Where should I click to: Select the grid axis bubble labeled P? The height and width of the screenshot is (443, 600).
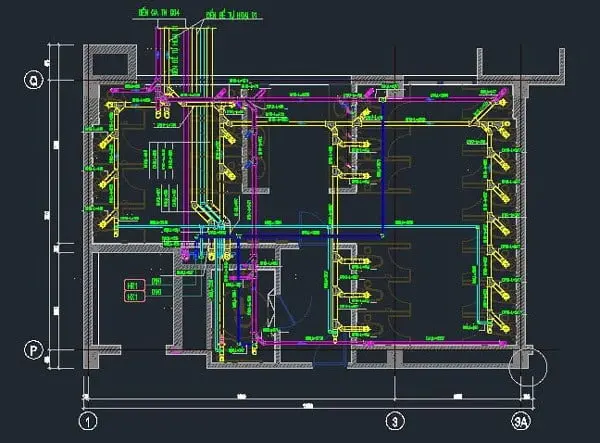coord(34,350)
